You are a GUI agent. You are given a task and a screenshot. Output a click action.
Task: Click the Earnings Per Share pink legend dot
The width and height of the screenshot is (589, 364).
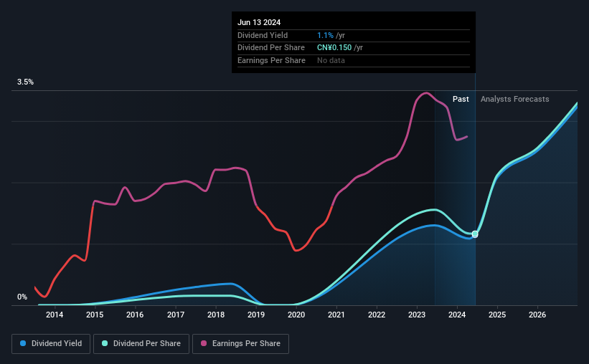click(204, 343)
